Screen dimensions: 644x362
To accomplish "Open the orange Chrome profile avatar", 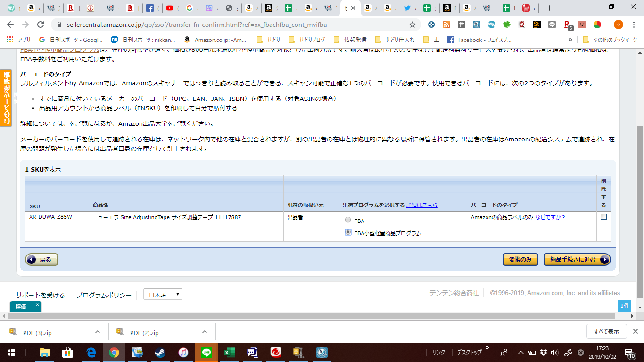I will 618,25.
